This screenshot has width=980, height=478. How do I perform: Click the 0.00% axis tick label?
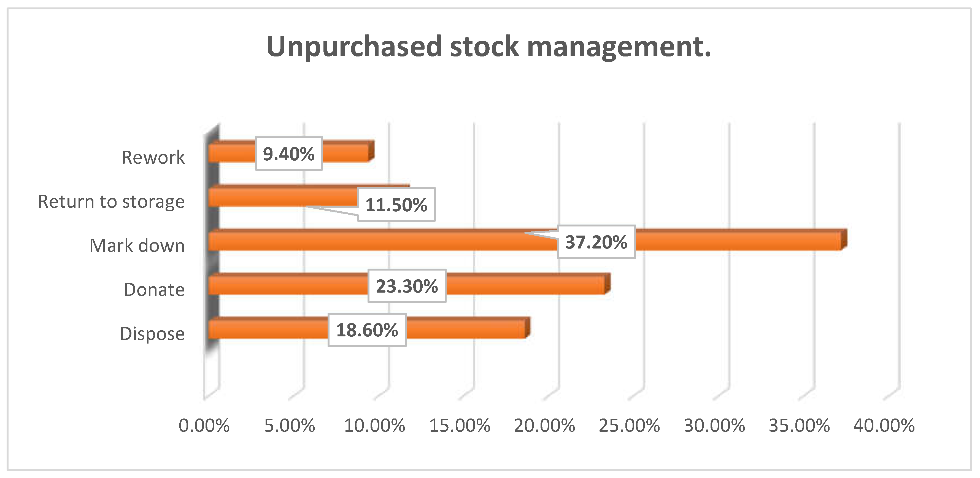tap(204, 425)
